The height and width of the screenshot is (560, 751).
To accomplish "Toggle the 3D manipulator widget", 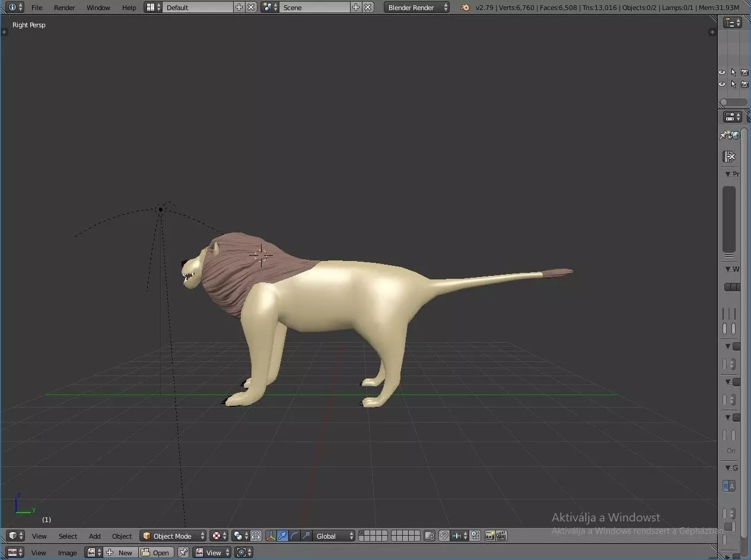I will 271,536.
